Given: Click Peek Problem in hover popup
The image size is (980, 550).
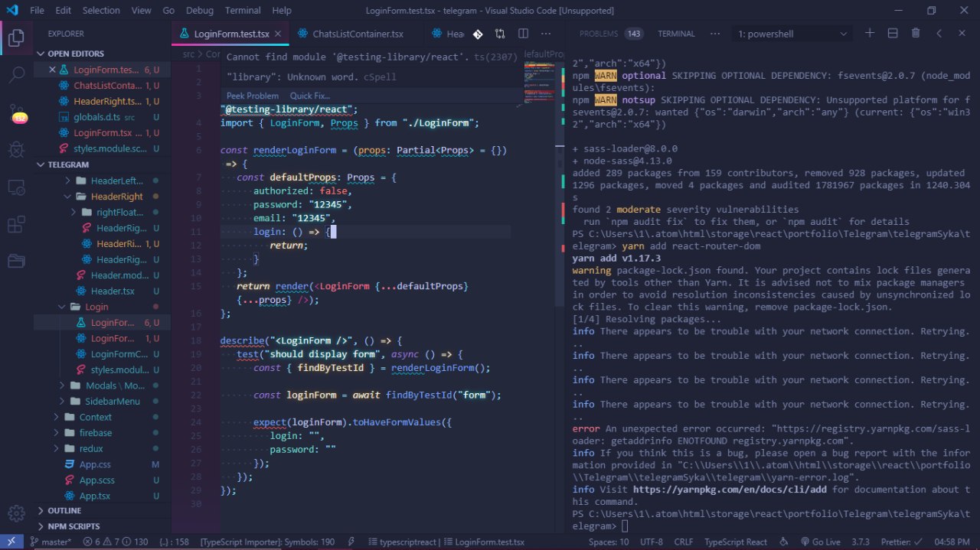Looking at the screenshot, I should (x=253, y=96).
